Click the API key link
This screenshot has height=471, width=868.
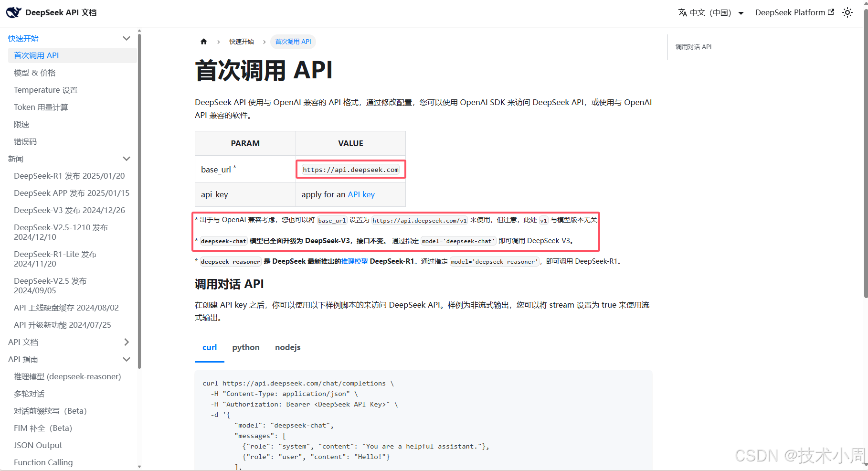(x=361, y=194)
